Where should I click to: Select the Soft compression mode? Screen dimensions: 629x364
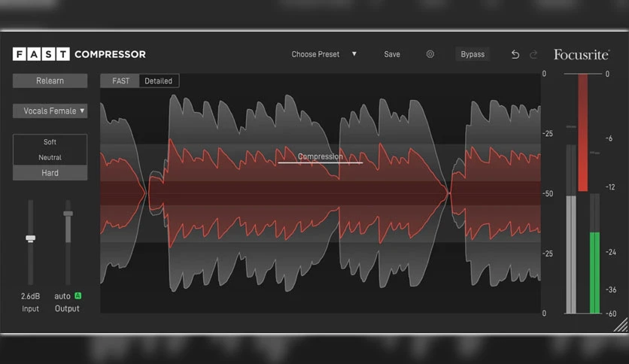tap(50, 142)
